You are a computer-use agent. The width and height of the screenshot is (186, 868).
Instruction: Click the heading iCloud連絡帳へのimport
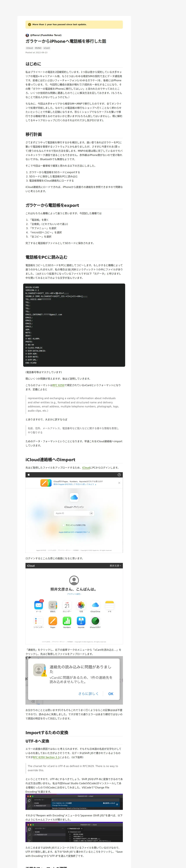(50, 460)
